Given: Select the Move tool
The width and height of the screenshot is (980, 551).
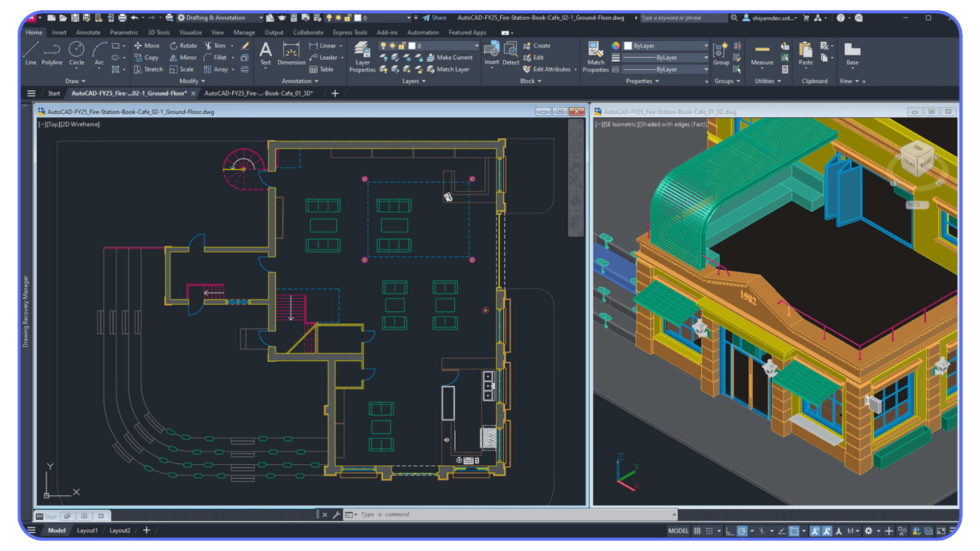Looking at the screenshot, I should (x=147, y=45).
